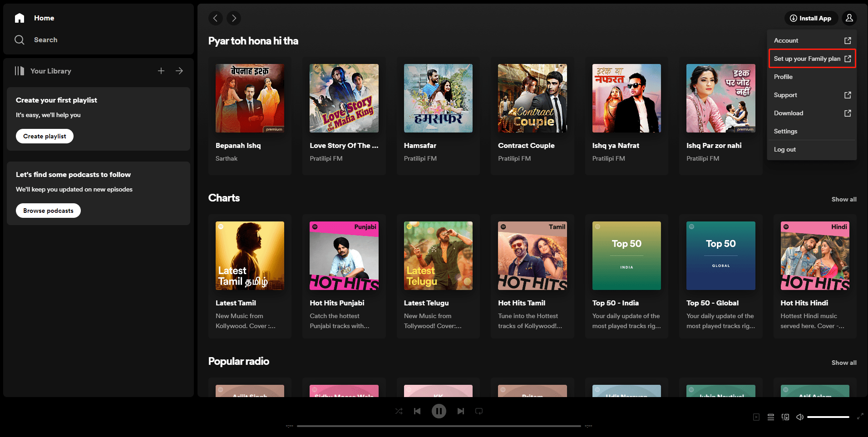Toggle shuffle in the player bar
The width and height of the screenshot is (868, 437).
(399, 411)
